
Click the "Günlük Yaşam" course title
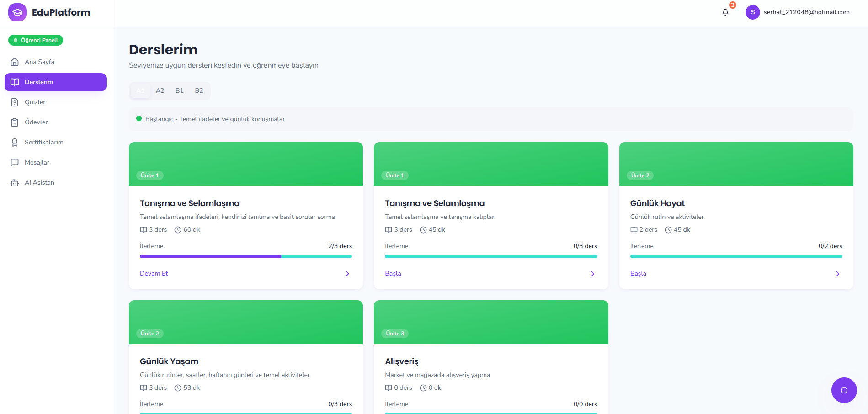(x=169, y=361)
